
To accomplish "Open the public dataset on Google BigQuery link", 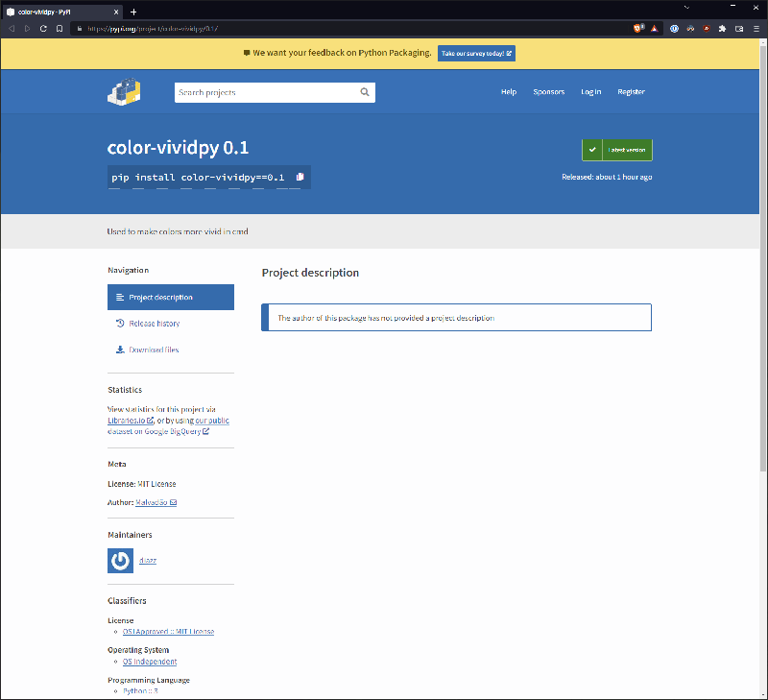I will [x=168, y=425].
